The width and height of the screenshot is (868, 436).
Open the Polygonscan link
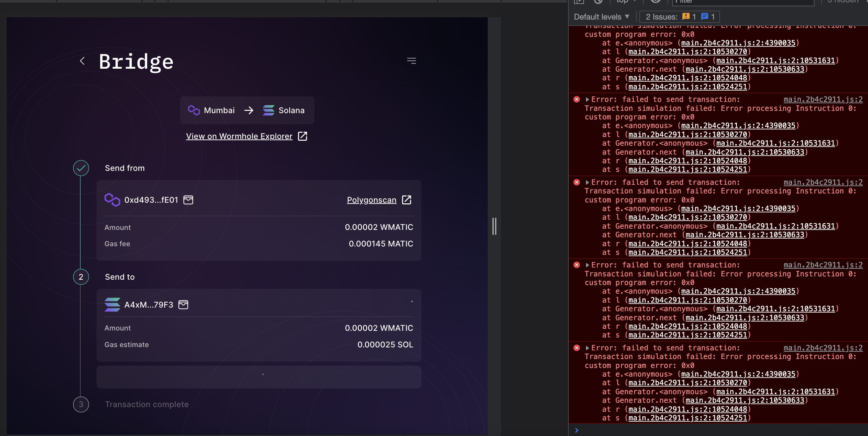click(x=372, y=200)
